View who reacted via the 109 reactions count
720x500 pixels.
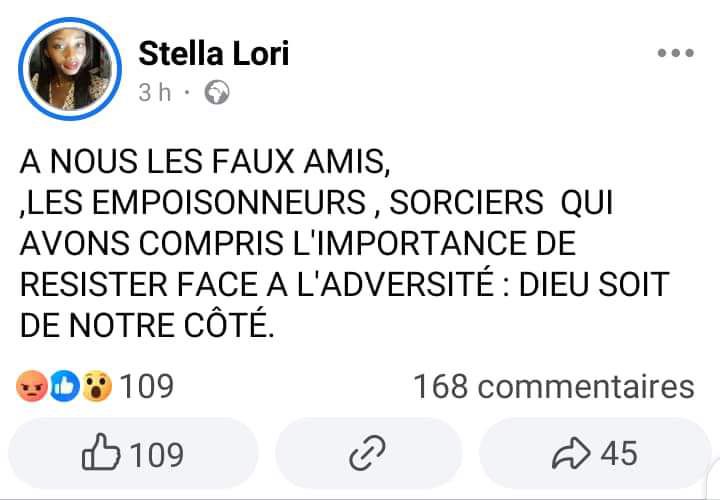[x=147, y=386]
